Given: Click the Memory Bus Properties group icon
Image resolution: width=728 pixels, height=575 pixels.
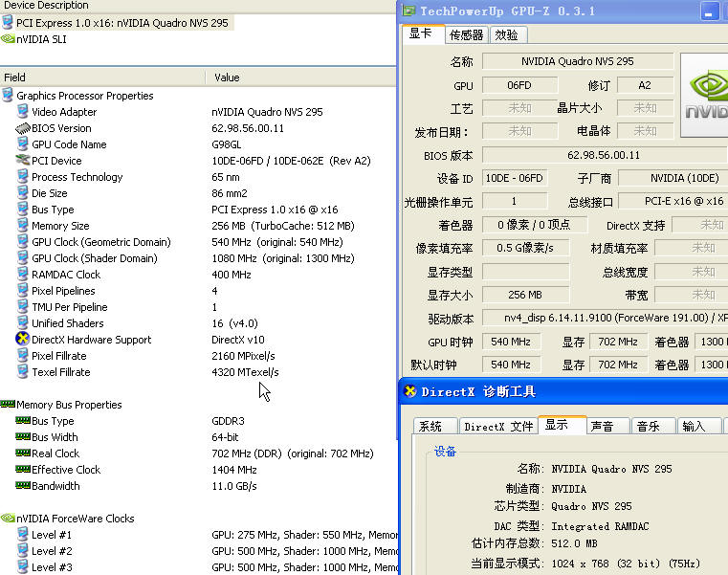Looking at the screenshot, I should tap(8, 404).
